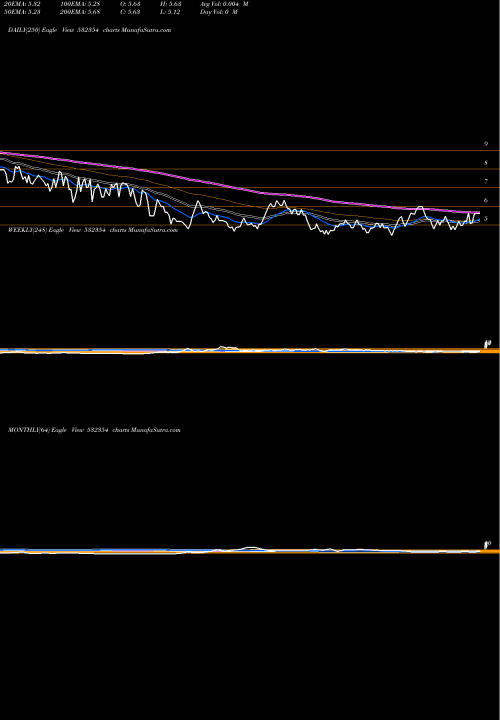Click the monthly chart's right axis label

click(x=488, y=545)
